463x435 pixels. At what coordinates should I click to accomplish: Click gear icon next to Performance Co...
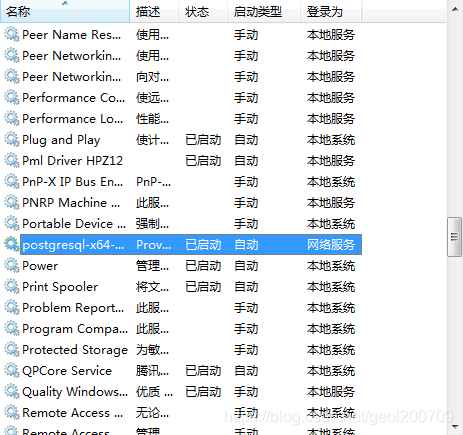(12, 98)
